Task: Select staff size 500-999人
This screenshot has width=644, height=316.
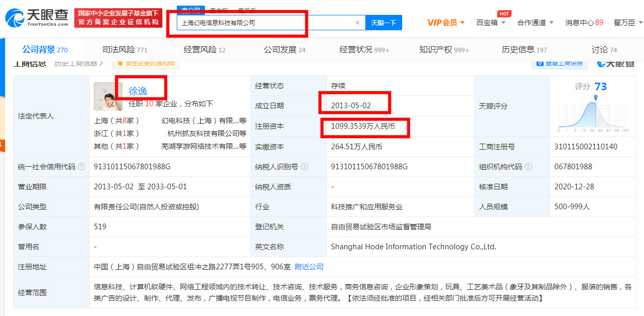Action: (572, 207)
